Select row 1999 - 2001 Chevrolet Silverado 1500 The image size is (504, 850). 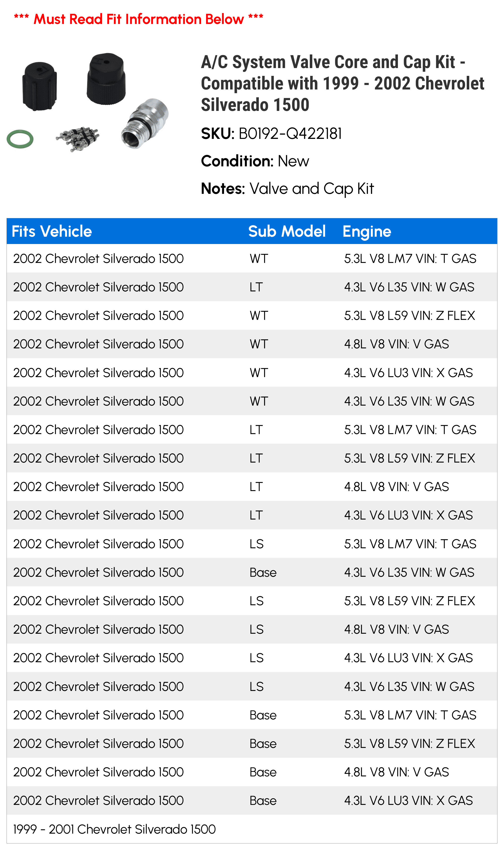click(252, 829)
